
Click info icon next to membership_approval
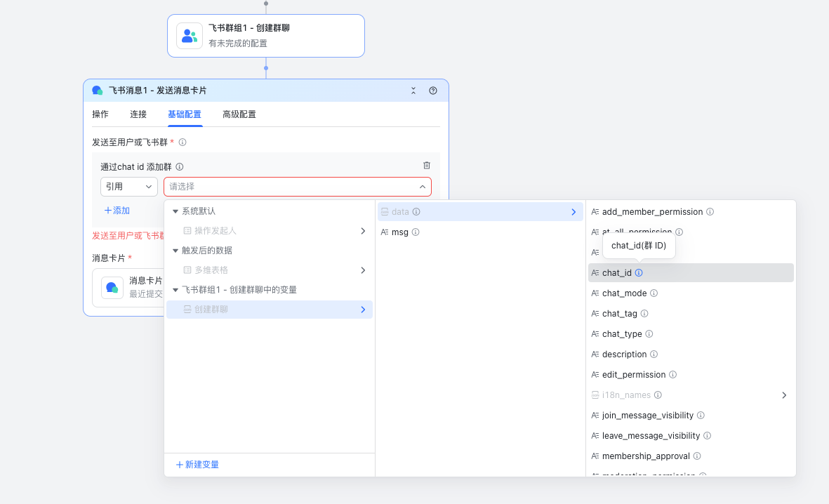[697, 456]
